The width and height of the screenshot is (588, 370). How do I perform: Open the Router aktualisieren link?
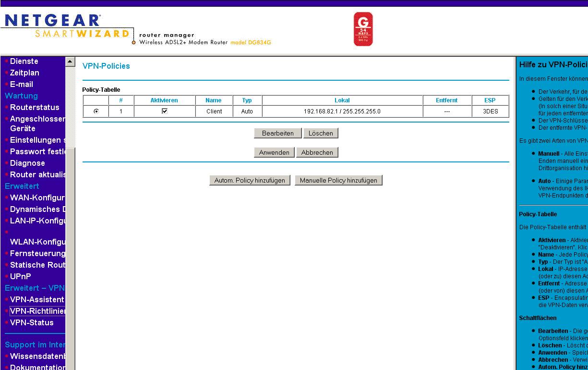[x=37, y=174]
